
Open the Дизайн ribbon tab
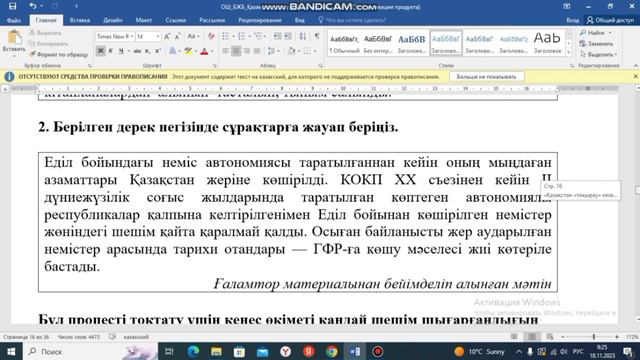[x=113, y=20]
